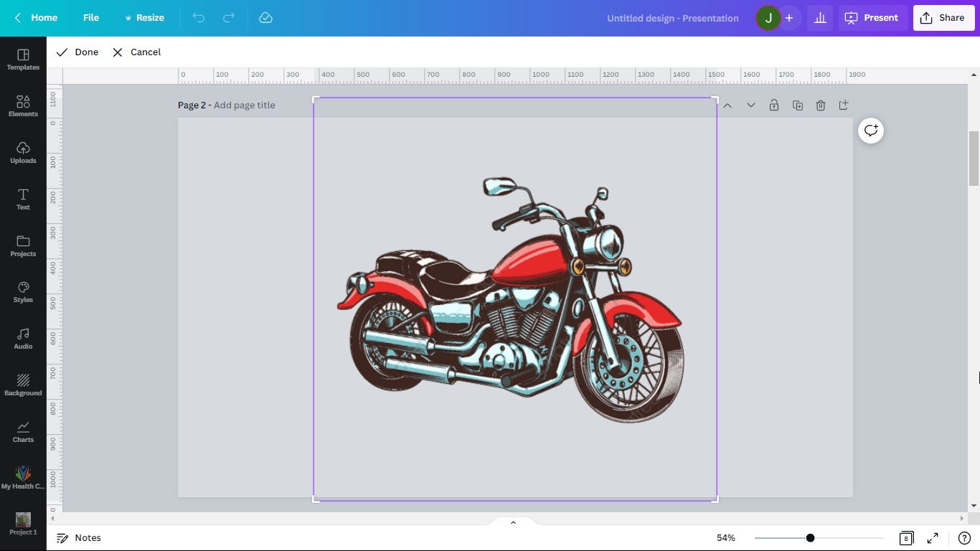Open the Charts panel
The image size is (980, 551).
click(23, 430)
